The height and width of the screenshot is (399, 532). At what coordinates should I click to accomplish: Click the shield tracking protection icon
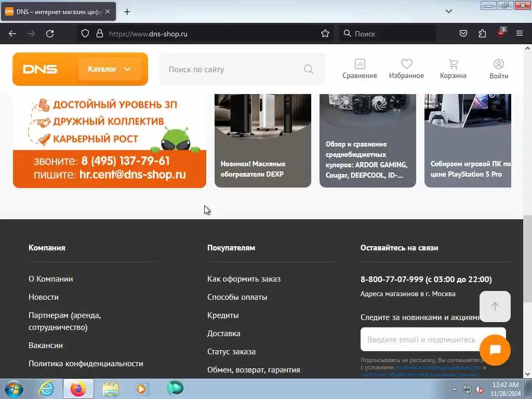tap(85, 34)
